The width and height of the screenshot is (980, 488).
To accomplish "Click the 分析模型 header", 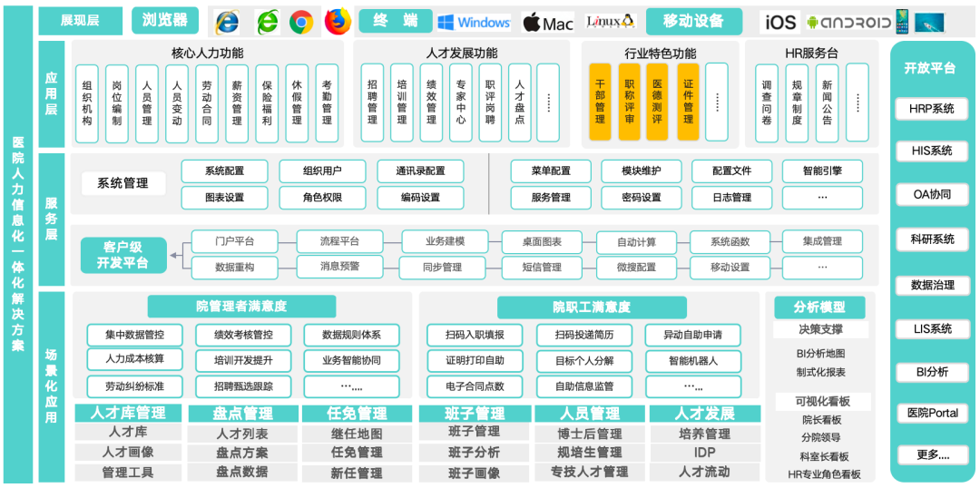I will click(819, 307).
